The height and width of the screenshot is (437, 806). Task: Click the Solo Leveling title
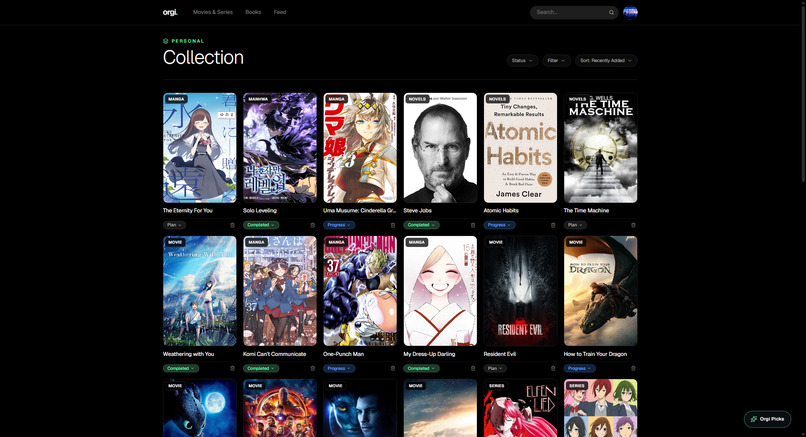(260, 211)
